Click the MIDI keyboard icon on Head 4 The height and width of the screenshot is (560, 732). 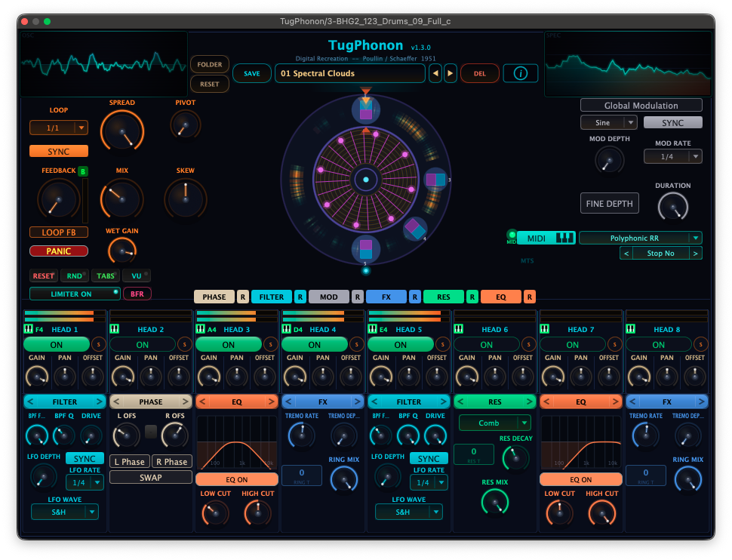[286, 329]
